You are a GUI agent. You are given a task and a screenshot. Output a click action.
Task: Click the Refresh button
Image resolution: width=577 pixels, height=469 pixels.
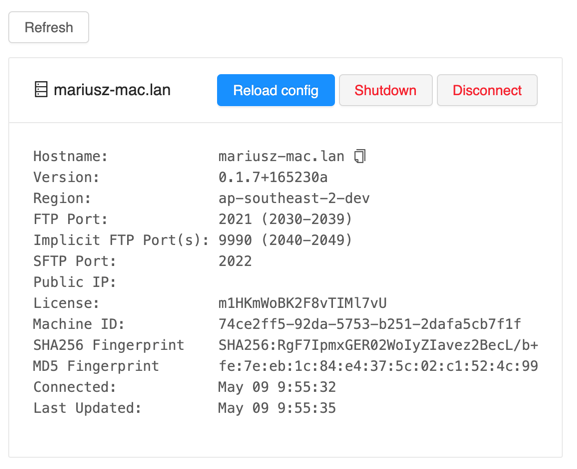click(x=49, y=27)
